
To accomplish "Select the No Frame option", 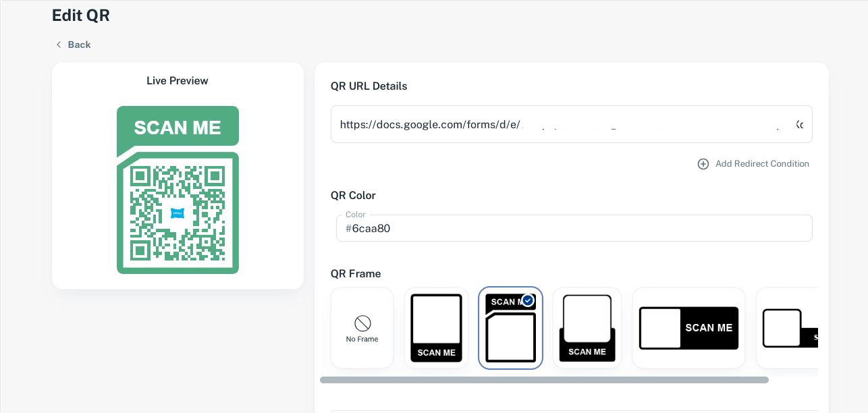I will [362, 328].
